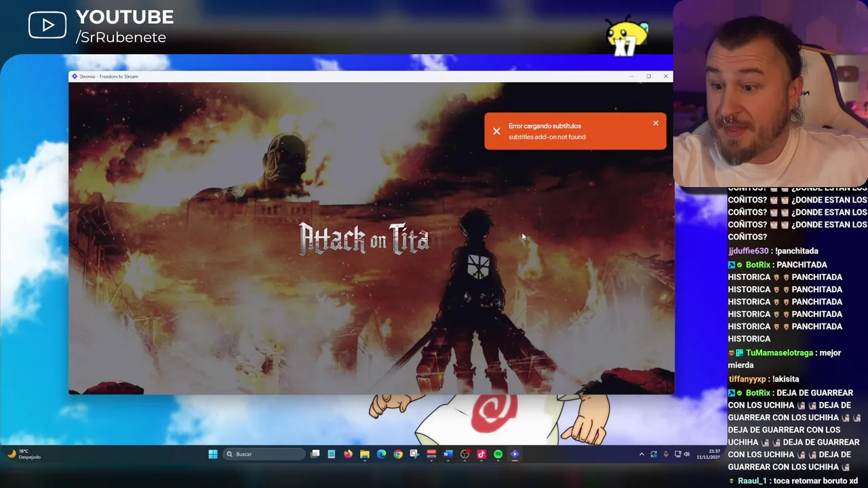The width and height of the screenshot is (868, 488).
Task: Minimize the Stremio window
Action: (x=631, y=77)
